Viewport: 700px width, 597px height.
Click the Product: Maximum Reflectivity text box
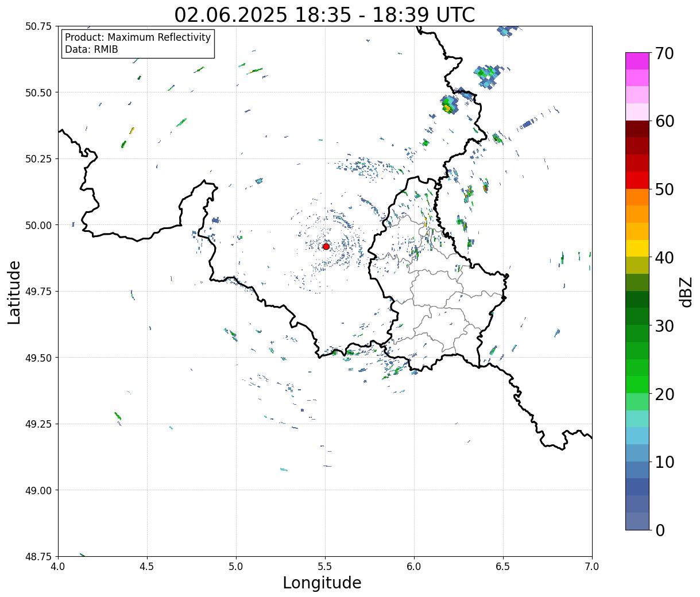pos(138,44)
